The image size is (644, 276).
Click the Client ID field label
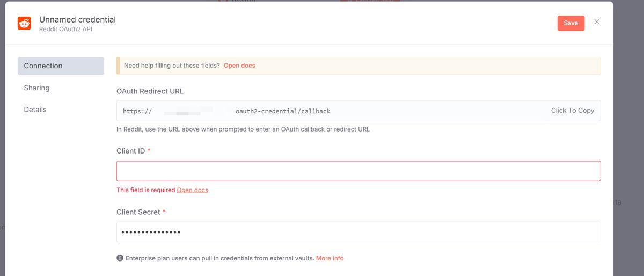coord(130,151)
